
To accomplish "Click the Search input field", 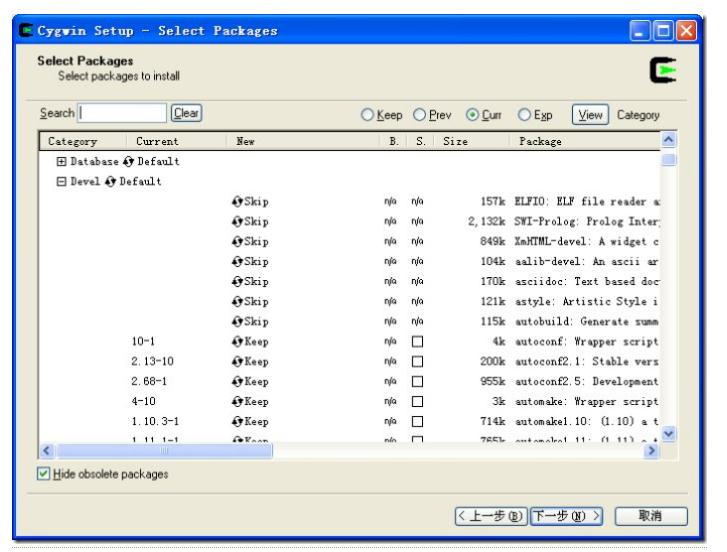I will click(x=122, y=113).
